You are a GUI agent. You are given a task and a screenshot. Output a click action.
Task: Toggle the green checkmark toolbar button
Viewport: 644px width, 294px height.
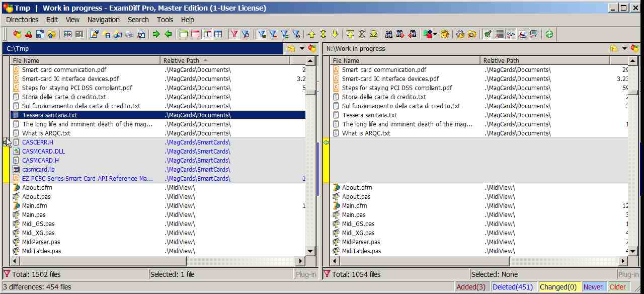[488, 34]
